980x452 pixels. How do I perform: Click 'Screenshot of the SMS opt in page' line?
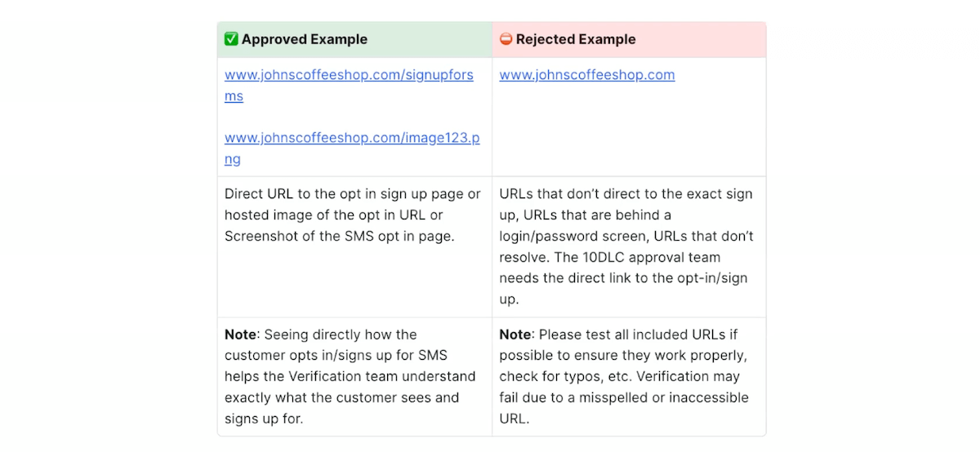pyautogui.click(x=340, y=237)
